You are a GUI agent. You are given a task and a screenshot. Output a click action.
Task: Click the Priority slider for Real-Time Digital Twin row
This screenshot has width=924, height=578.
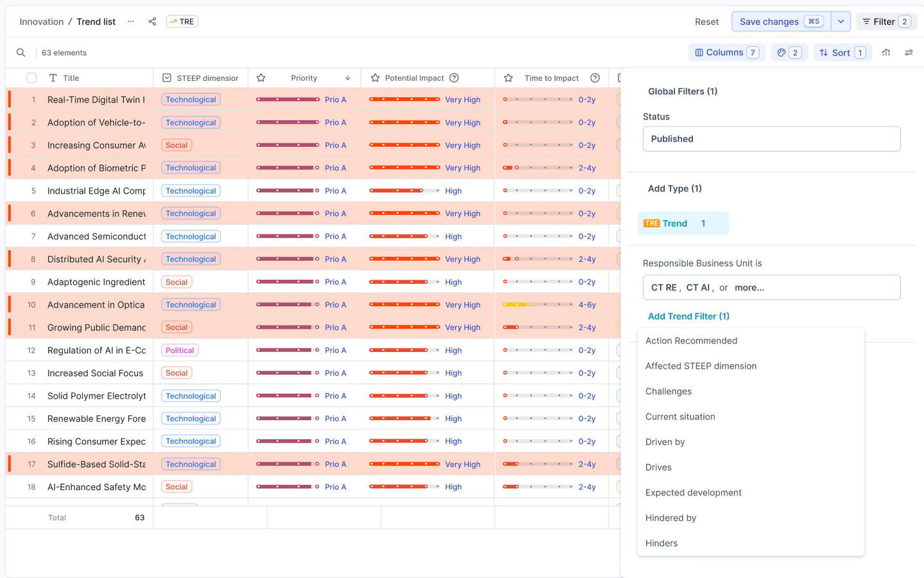tap(287, 100)
